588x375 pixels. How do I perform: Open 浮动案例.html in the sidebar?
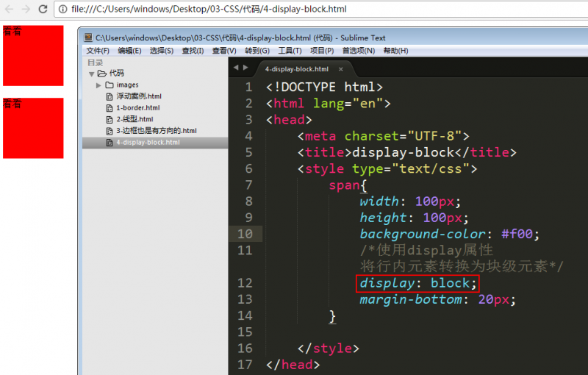pos(138,96)
